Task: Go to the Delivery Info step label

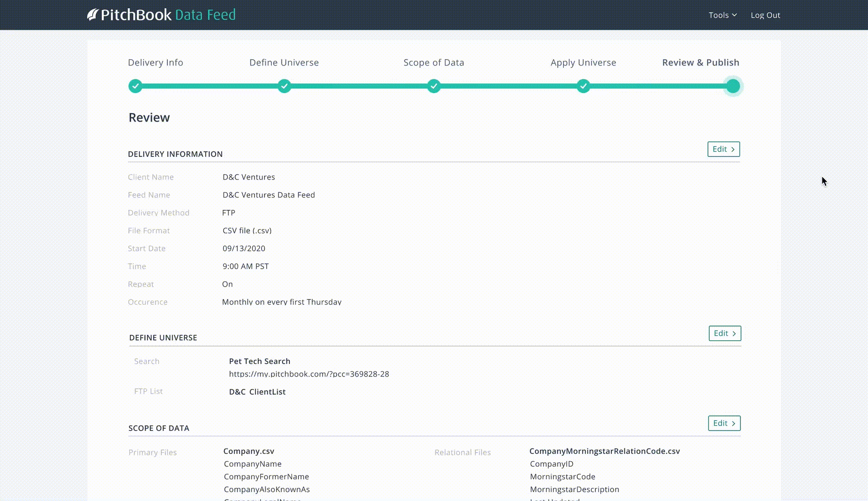Action: [x=156, y=62]
